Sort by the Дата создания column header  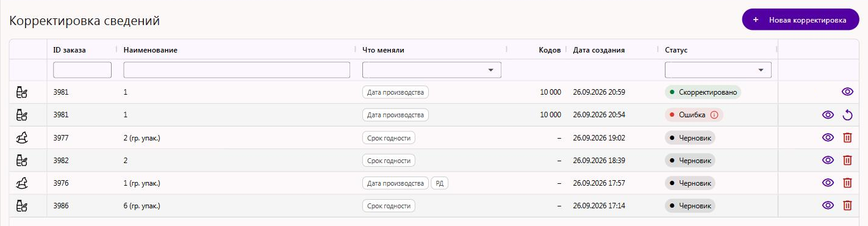point(599,50)
